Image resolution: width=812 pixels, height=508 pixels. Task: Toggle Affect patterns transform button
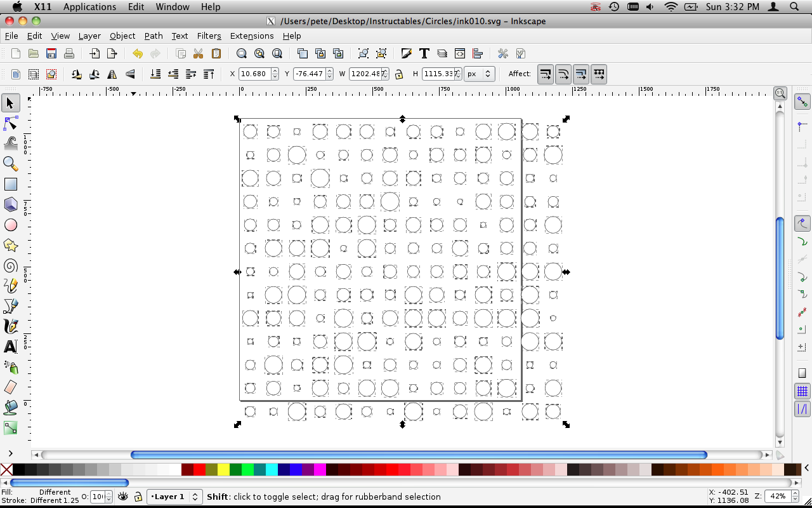pos(598,74)
